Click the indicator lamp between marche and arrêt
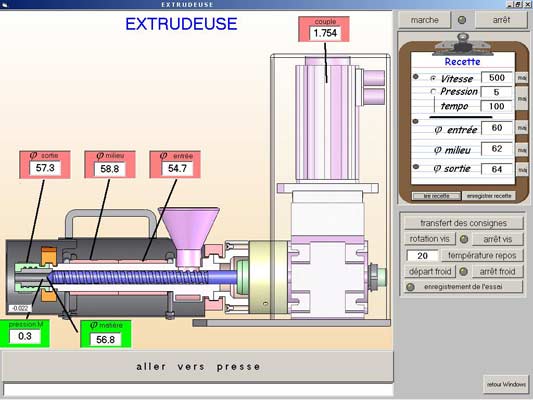This screenshot has width=533, height=400. (x=462, y=20)
